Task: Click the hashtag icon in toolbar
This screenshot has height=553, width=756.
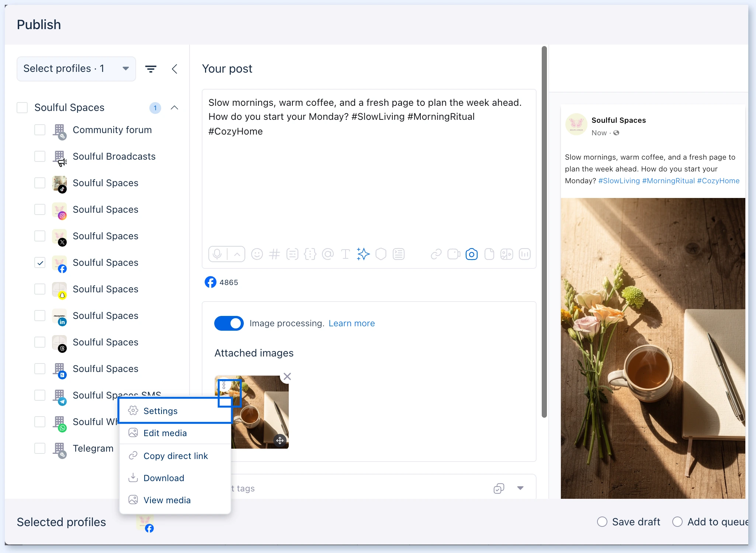Action: 274,254
